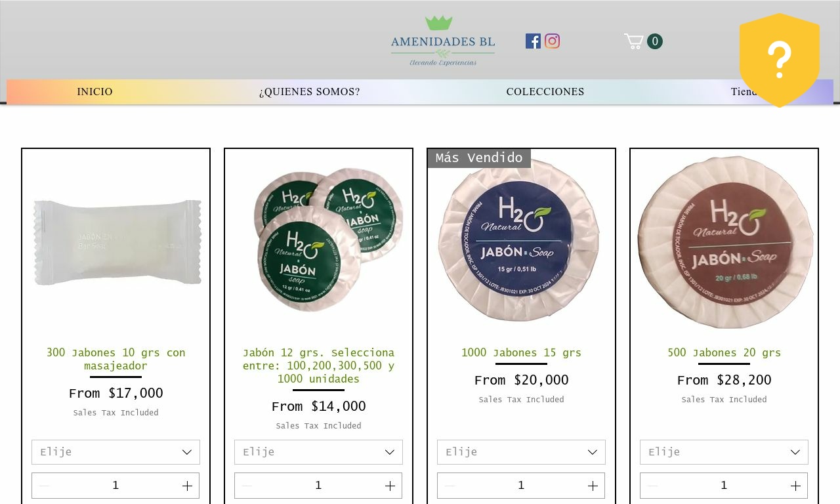Screen dimensions: 840x504
Task: Open the shopping cart icon
Action: click(643, 41)
